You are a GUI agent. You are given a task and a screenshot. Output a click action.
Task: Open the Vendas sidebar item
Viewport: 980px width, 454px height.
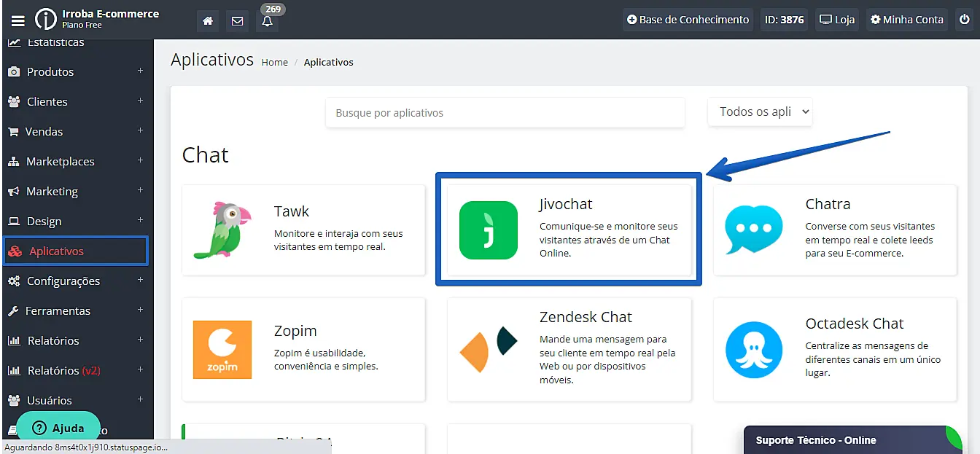coord(44,131)
